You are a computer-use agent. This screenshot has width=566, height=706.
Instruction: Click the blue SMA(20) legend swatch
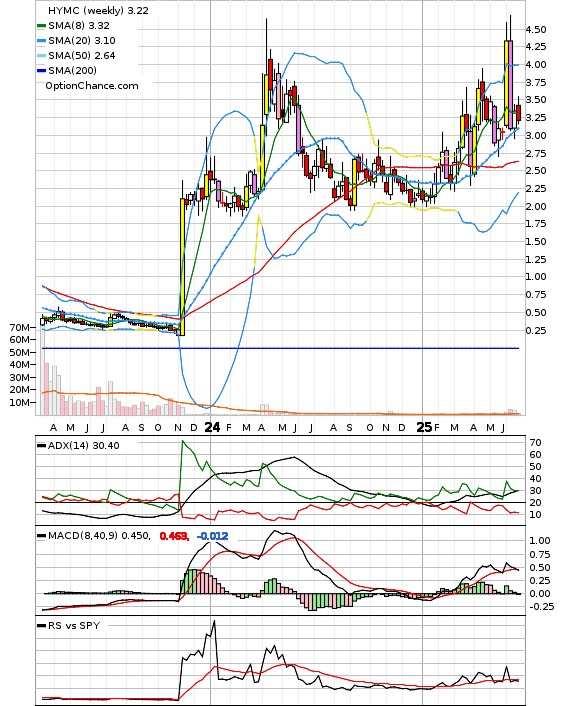[41, 41]
